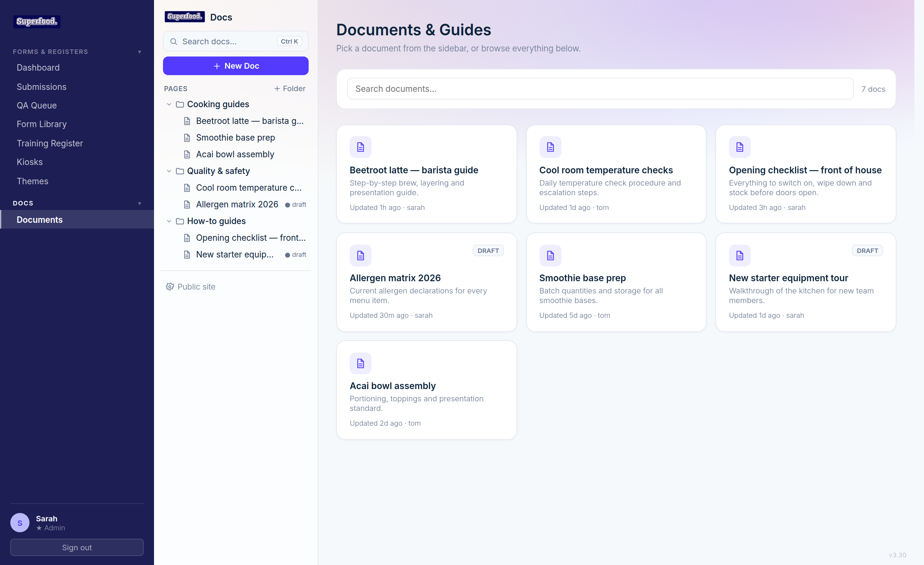Click the Search documents input
Image resolution: width=924 pixels, height=565 pixels.
point(600,89)
